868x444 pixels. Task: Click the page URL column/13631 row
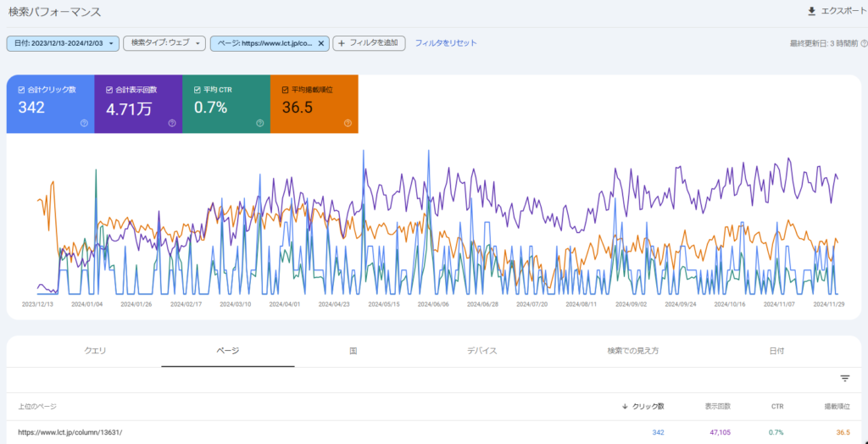click(70, 432)
